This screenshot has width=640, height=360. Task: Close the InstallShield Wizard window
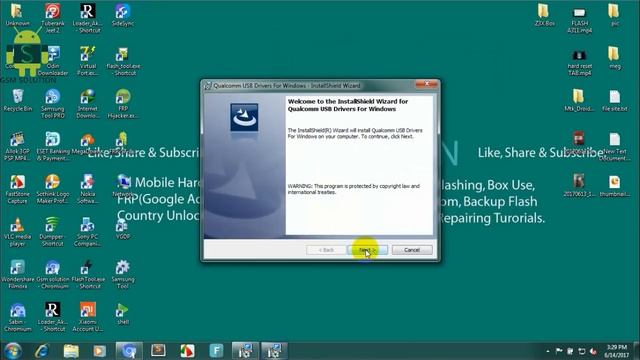point(427,84)
